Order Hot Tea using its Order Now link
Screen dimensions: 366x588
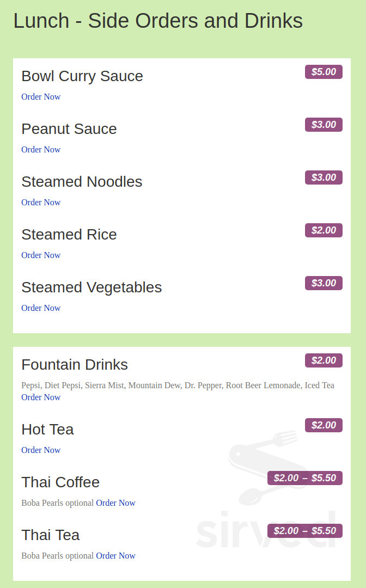pos(41,450)
